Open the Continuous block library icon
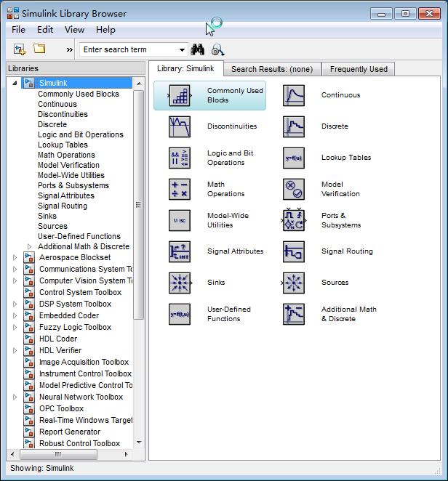448x481 pixels. [294, 96]
